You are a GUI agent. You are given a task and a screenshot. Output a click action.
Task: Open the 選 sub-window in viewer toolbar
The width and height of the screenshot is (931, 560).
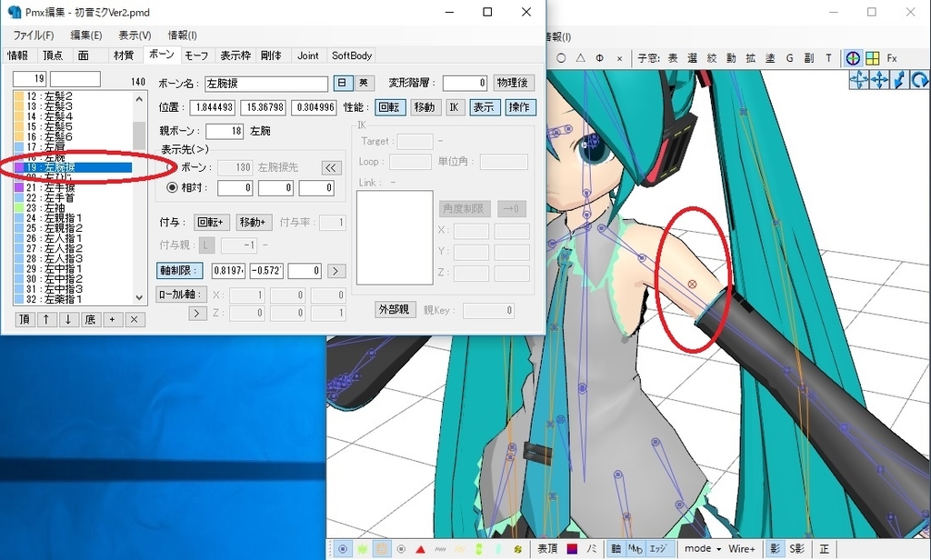[x=692, y=58]
